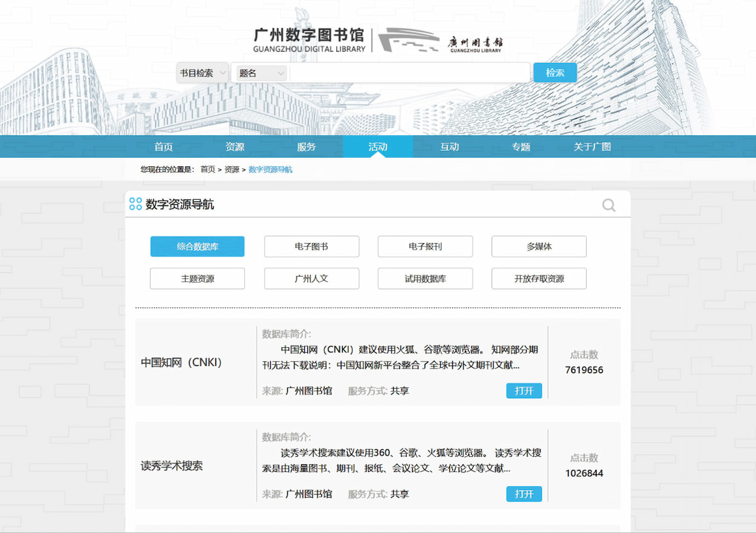Screen dimensions: 756x533
Task: Open the 专题 menu item
Action: (x=521, y=146)
